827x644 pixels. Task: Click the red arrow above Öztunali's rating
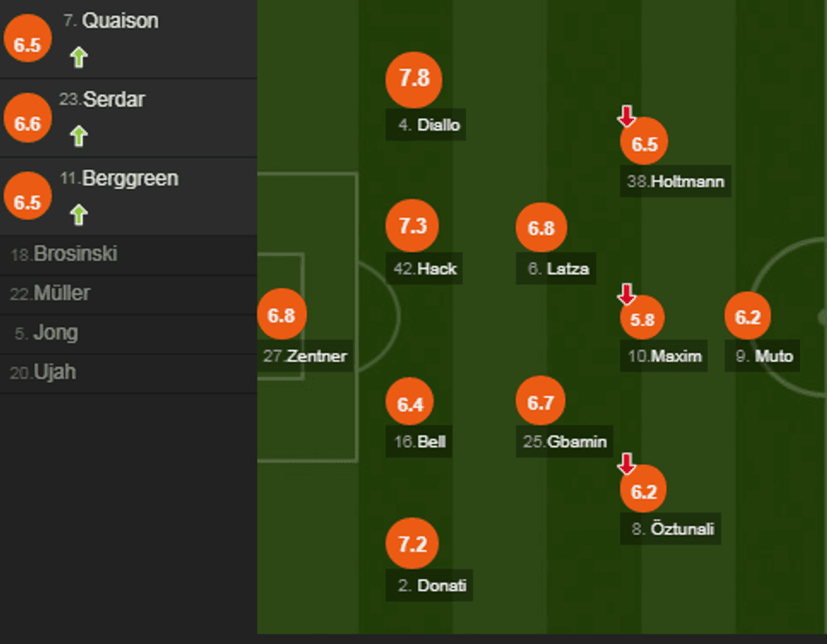(x=626, y=463)
